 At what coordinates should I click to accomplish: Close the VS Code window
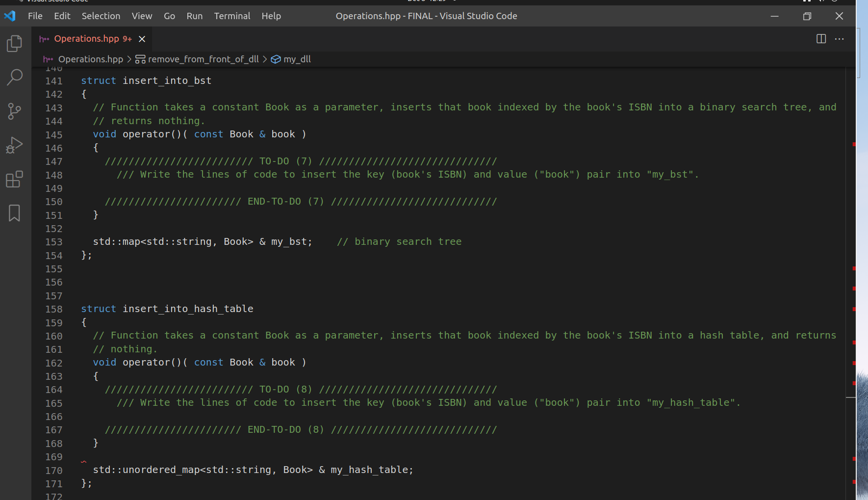coord(840,16)
